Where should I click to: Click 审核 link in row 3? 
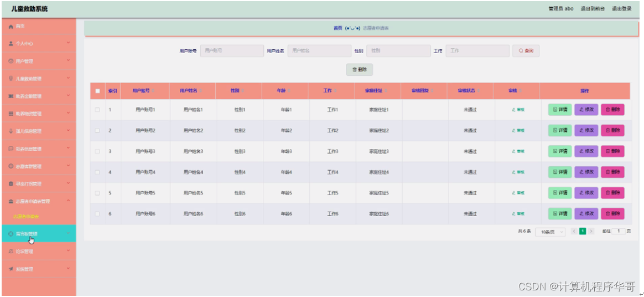point(518,151)
